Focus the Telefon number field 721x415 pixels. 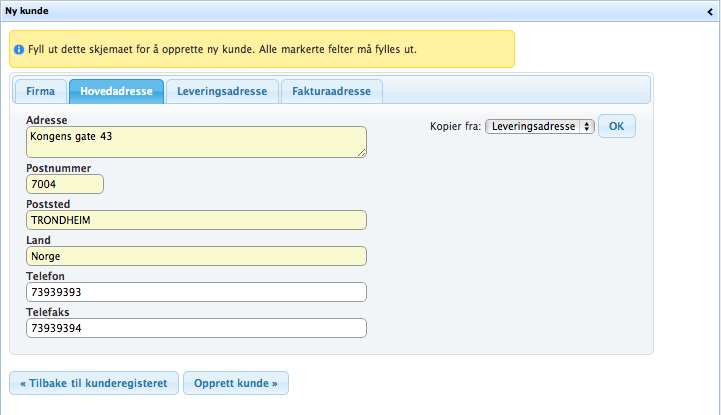click(196, 292)
